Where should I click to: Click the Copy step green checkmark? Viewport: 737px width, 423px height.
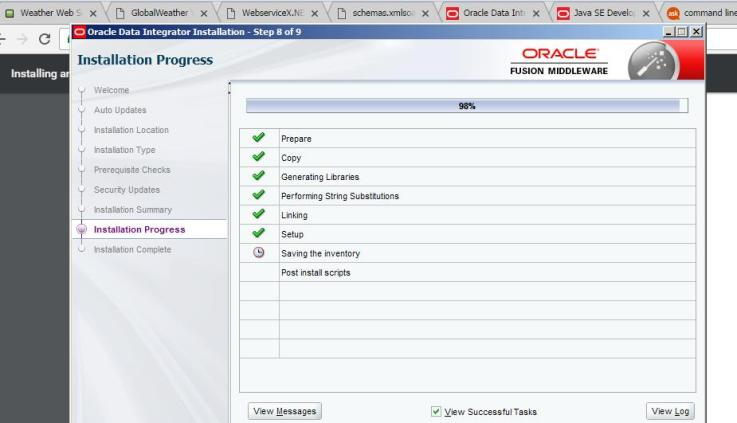[x=258, y=157]
